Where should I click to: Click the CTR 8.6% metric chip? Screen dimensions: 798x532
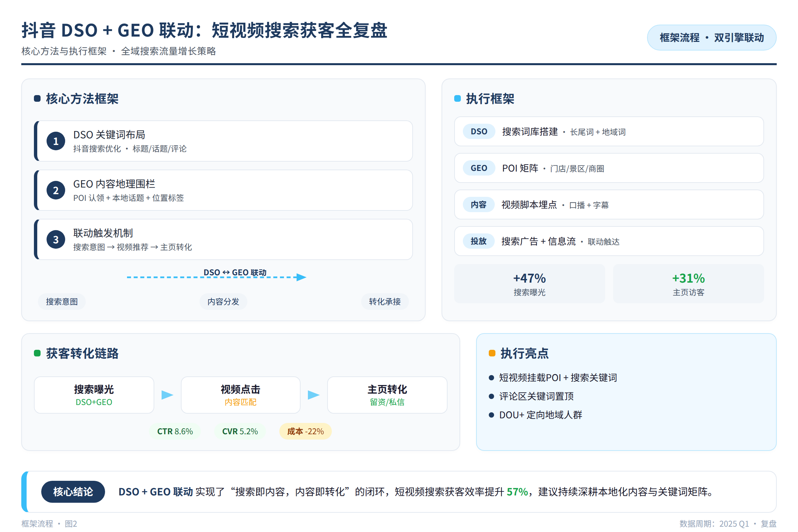(175, 431)
